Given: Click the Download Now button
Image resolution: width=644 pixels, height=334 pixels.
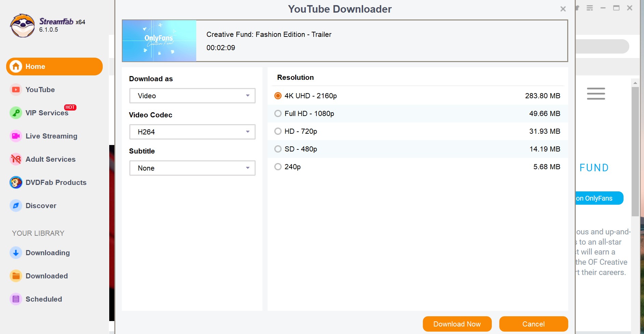Looking at the screenshot, I should pos(457,324).
